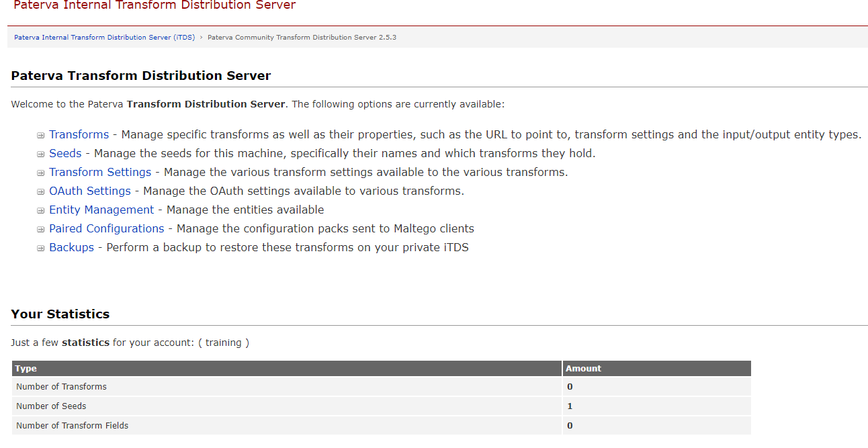The width and height of the screenshot is (868, 448).
Task: Select the 'Number of Transforms' row label
Action: (61, 387)
